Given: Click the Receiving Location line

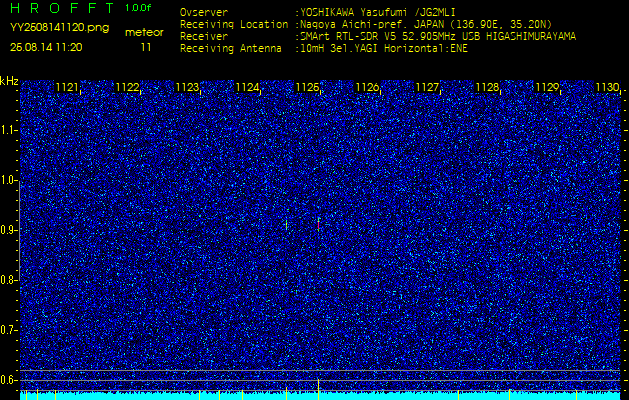Looking at the screenshot, I should (x=366, y=24).
